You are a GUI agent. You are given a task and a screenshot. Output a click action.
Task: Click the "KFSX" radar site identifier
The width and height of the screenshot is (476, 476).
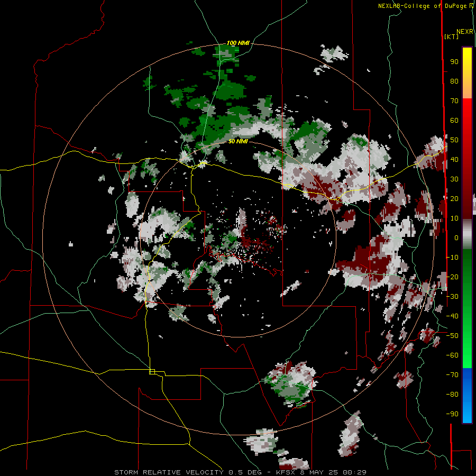[286, 472]
